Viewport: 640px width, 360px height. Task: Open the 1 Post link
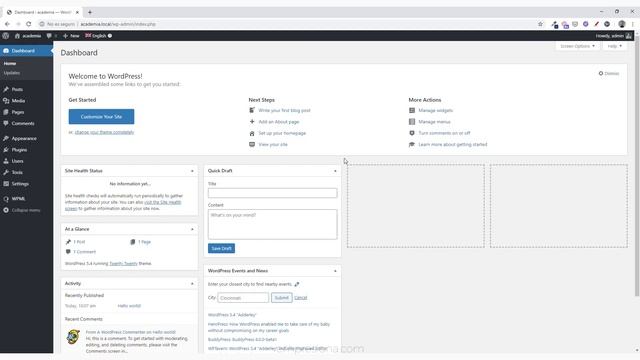(x=79, y=242)
